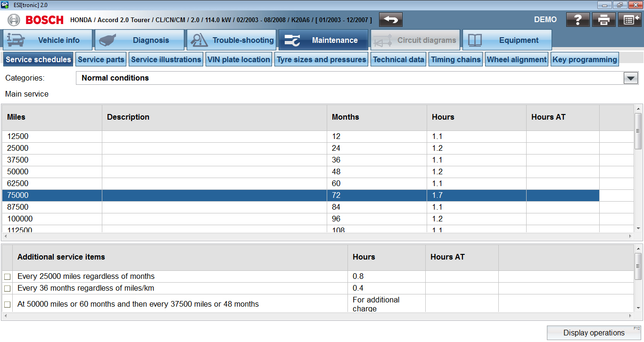Open the list menu icon at top right
Screen dimensions: 644x342
pyautogui.click(x=629, y=20)
